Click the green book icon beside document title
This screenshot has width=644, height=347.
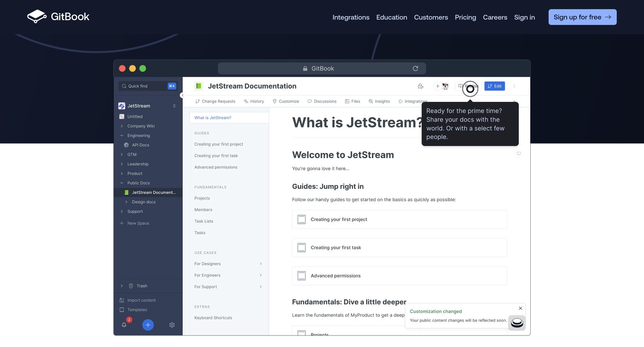point(198,86)
